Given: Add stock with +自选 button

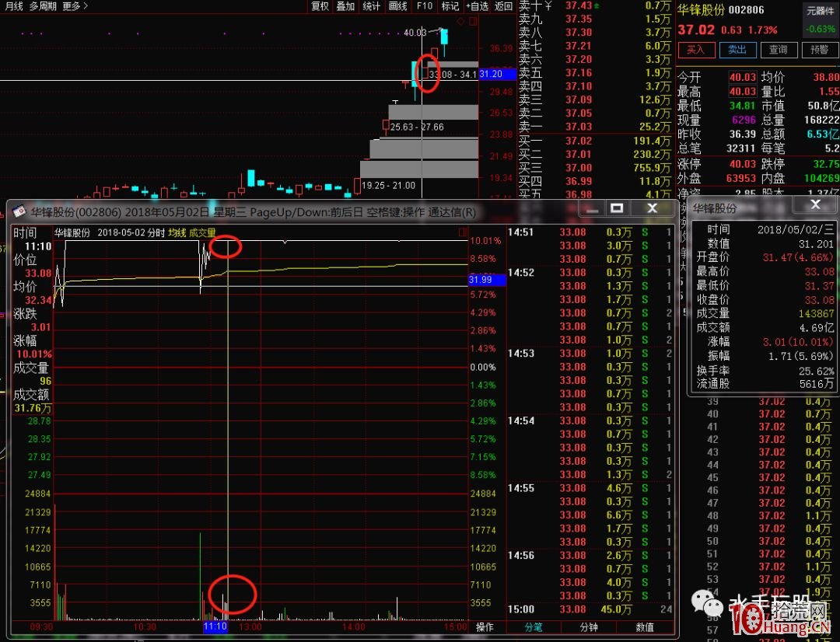Looking at the screenshot, I should tap(478, 6).
